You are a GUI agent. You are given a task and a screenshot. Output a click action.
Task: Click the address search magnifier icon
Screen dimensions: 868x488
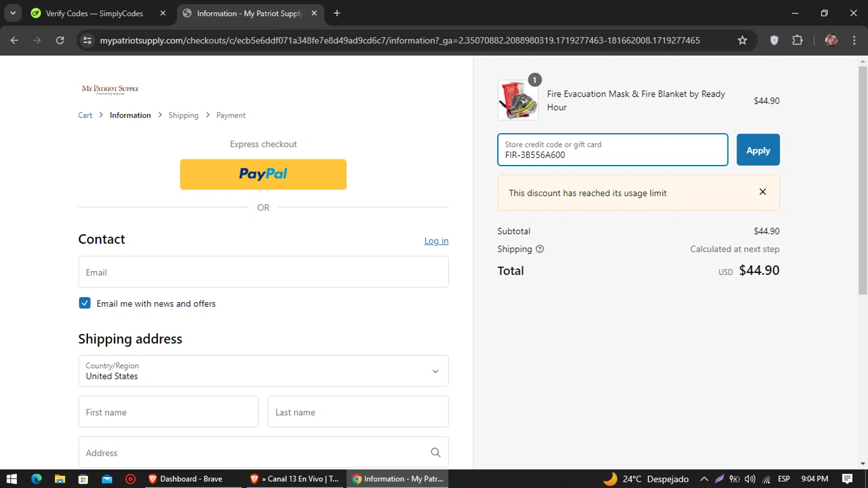tap(436, 453)
